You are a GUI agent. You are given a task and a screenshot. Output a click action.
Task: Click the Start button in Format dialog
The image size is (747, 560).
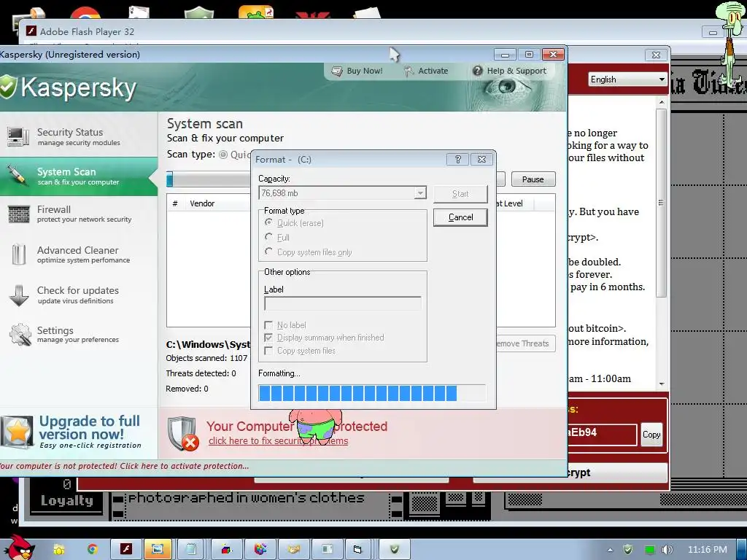click(460, 194)
